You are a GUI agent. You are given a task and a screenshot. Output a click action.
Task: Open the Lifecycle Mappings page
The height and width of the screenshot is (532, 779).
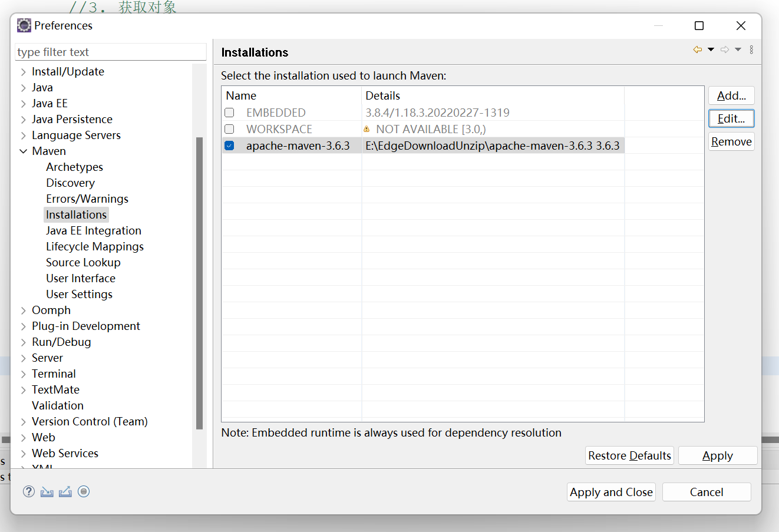pos(95,246)
